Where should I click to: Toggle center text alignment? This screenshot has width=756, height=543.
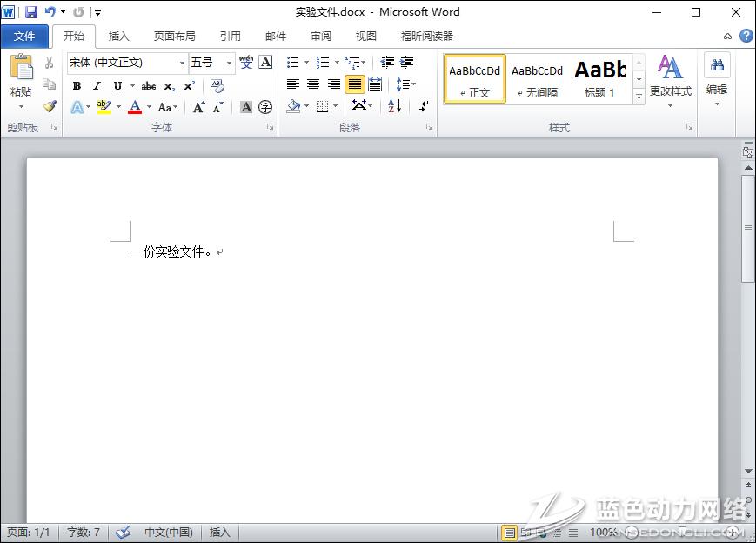(x=312, y=84)
